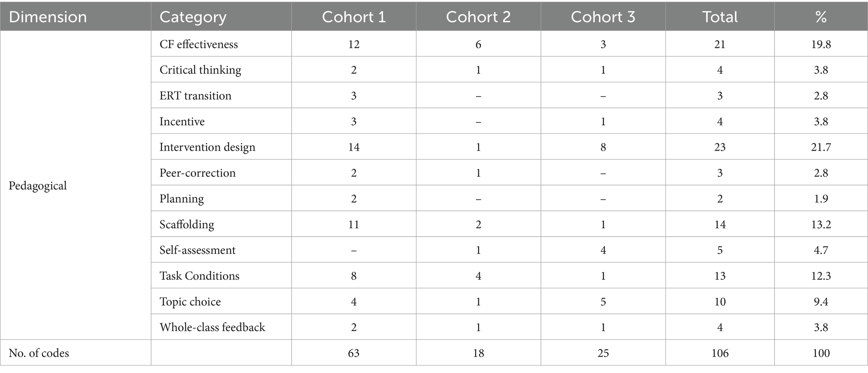This screenshot has width=868, height=373.
Task: Click the Cohort 3 column header
Action: coord(603,17)
